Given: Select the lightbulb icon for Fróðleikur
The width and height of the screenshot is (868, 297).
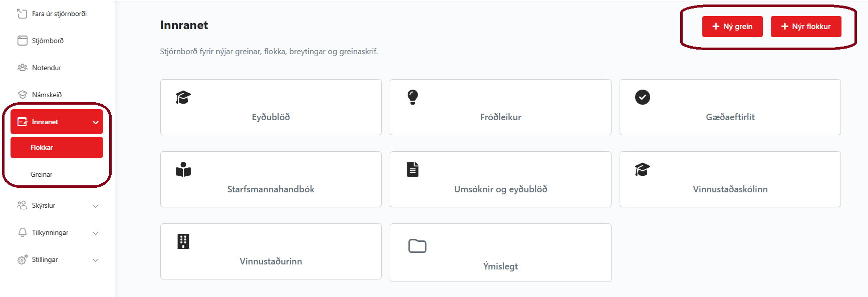Looking at the screenshot, I should click(x=412, y=97).
